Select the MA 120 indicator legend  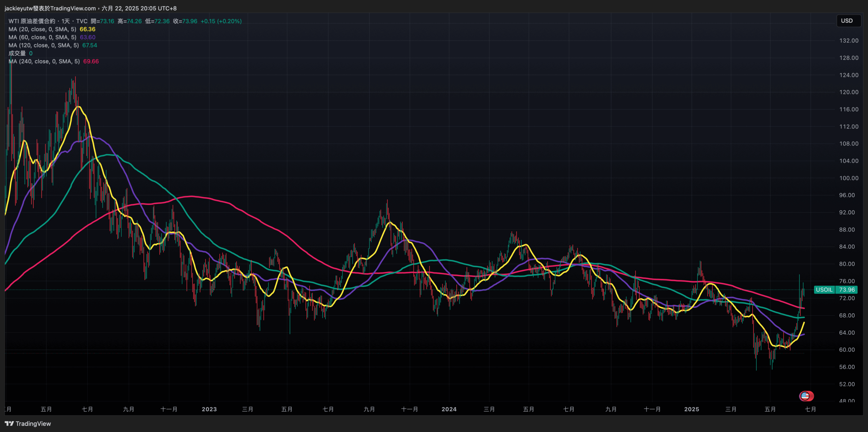(43, 45)
